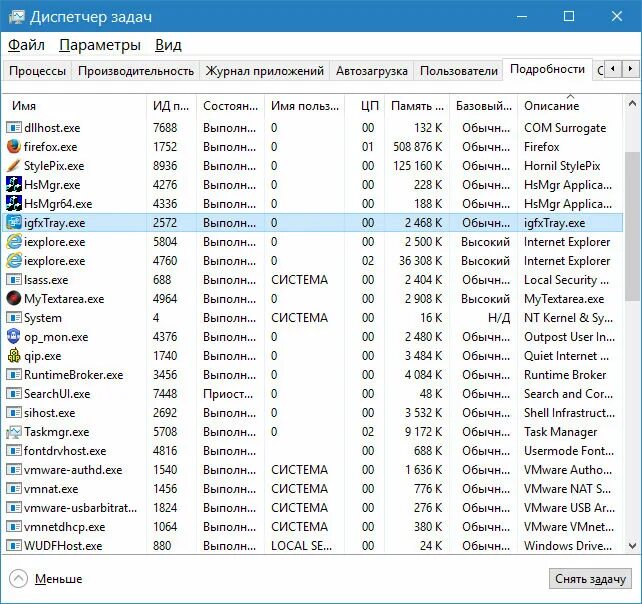Click the WUDFHost.exe process icon
The height and width of the screenshot is (604, 642).
(14, 546)
